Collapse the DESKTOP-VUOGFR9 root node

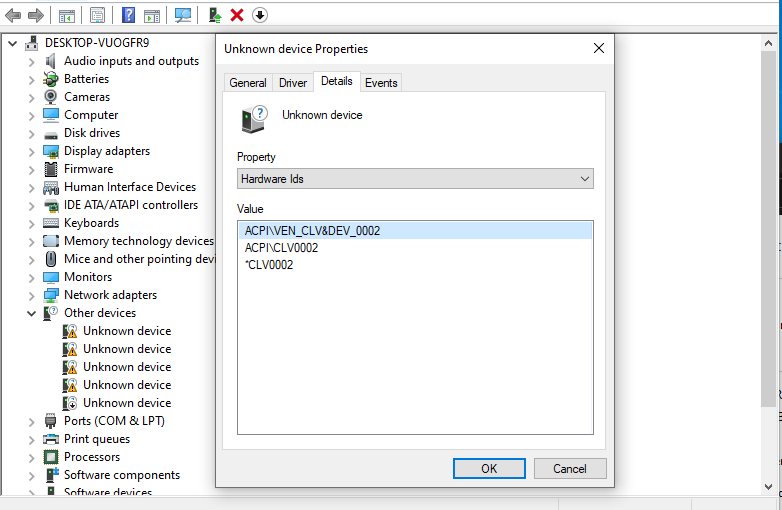[13, 44]
